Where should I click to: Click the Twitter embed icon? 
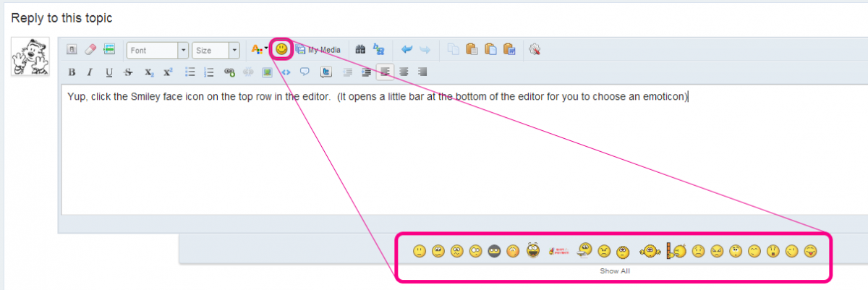[x=326, y=72]
